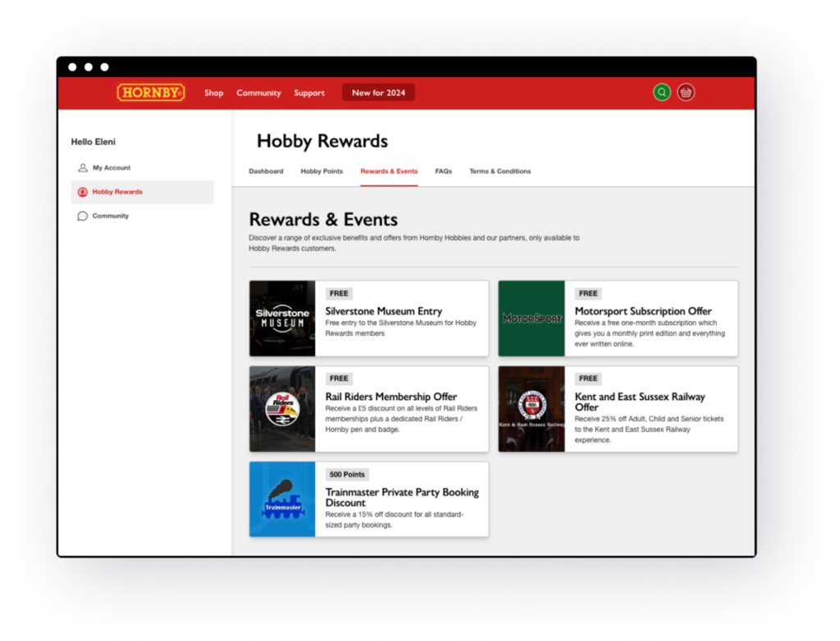The image size is (840, 641).
Task: Open the Shop menu
Action: click(x=214, y=93)
